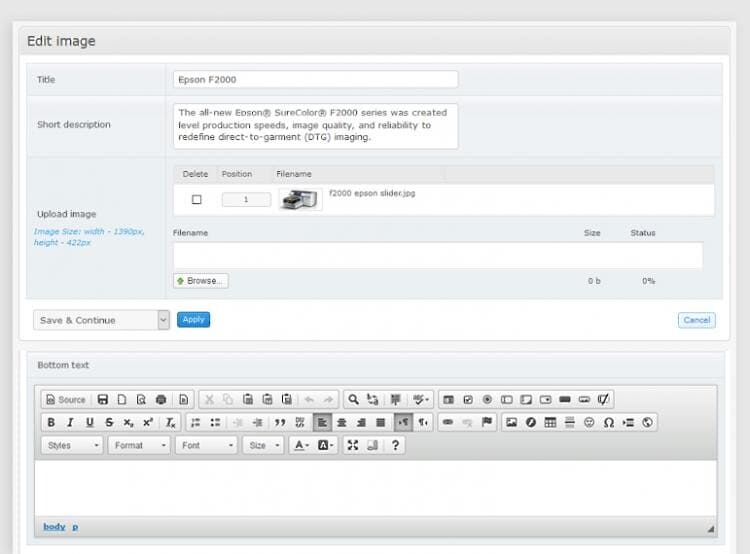This screenshot has width=750, height=554.
Task: Click the Preview icon in the editor toolbar
Action: (141, 399)
